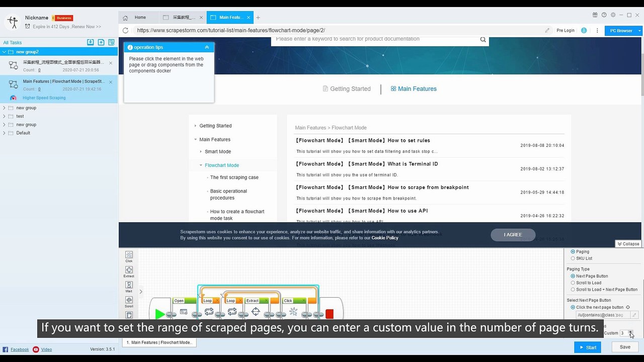
Task: Expand Smart Mode in tutorial sidebar
Action: pos(201,151)
